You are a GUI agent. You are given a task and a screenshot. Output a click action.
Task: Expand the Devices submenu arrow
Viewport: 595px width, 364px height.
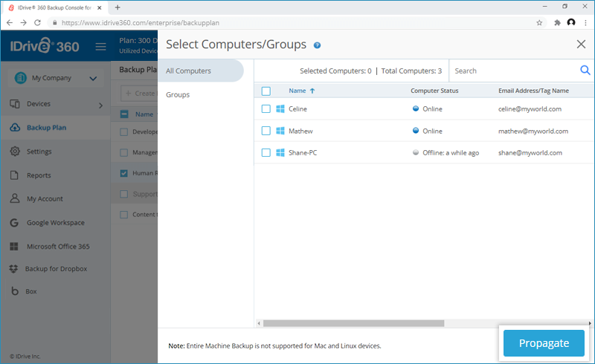(x=100, y=105)
